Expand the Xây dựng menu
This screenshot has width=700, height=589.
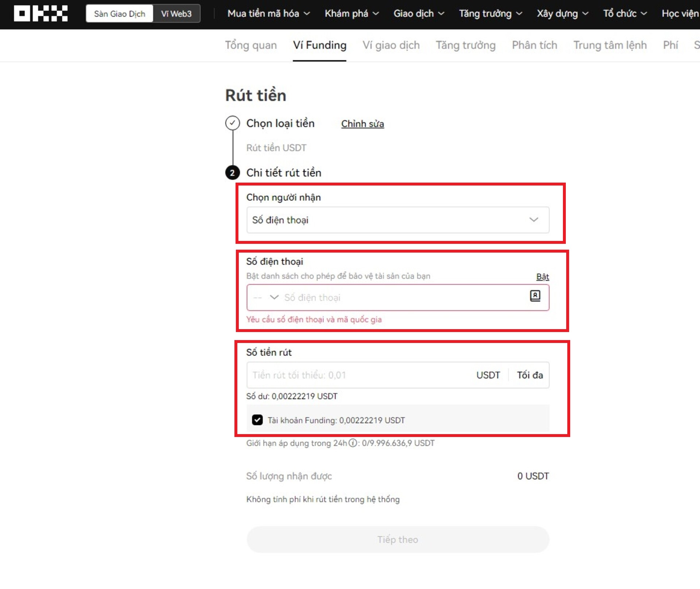563,13
